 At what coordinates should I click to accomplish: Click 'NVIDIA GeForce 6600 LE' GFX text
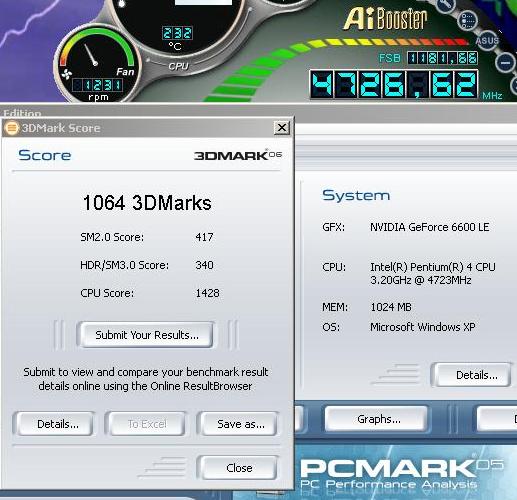430,227
